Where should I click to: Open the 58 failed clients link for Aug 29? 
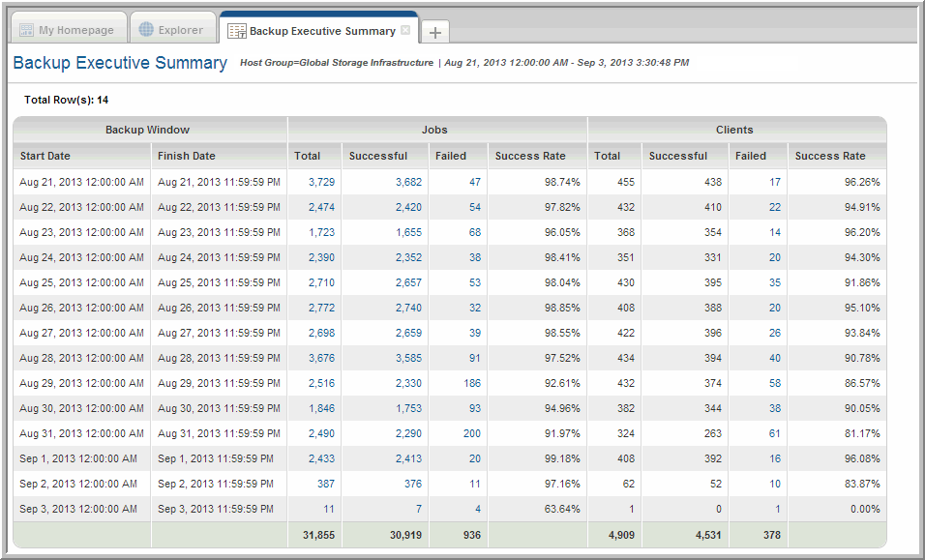tap(775, 383)
